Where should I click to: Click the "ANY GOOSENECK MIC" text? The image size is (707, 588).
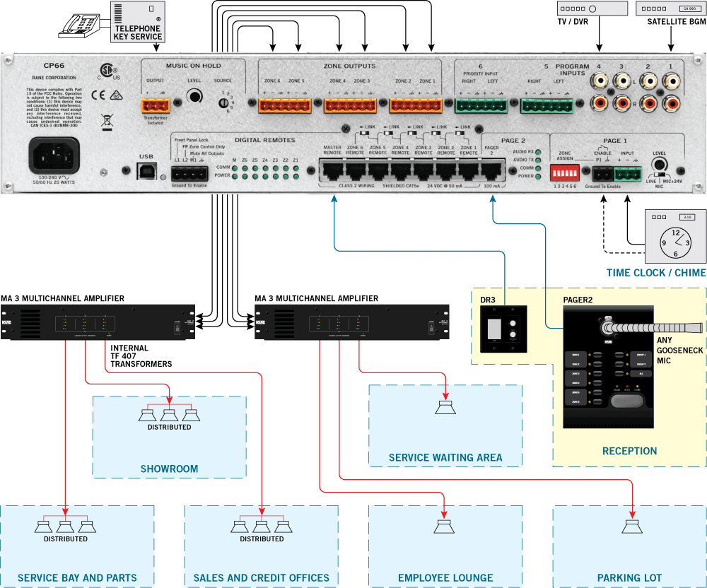pyautogui.click(x=679, y=350)
